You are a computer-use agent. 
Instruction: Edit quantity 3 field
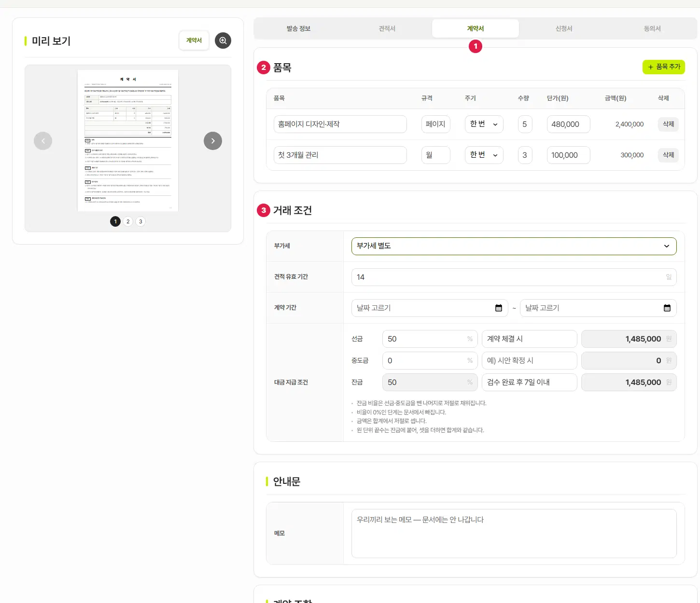click(x=525, y=155)
